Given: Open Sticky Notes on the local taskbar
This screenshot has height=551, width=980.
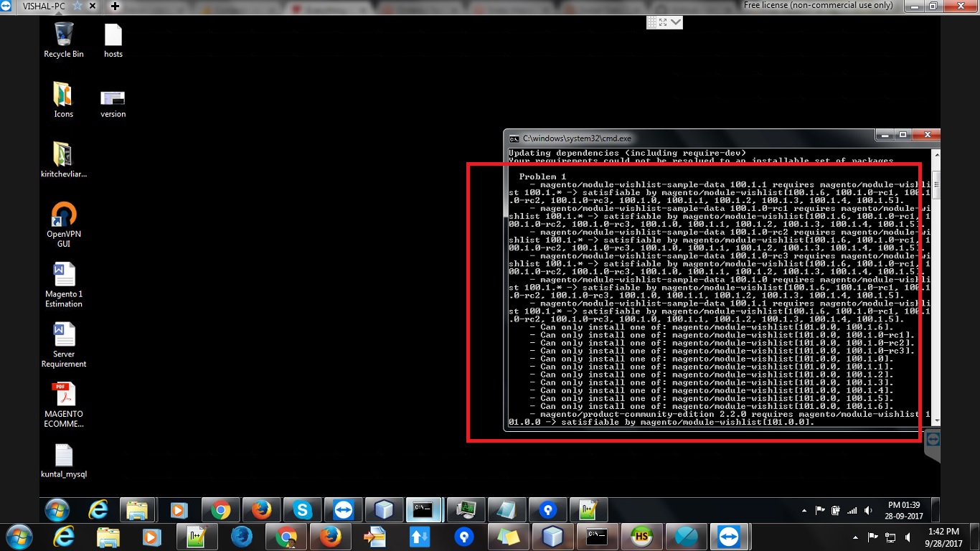Looking at the screenshot, I should pyautogui.click(x=509, y=537).
